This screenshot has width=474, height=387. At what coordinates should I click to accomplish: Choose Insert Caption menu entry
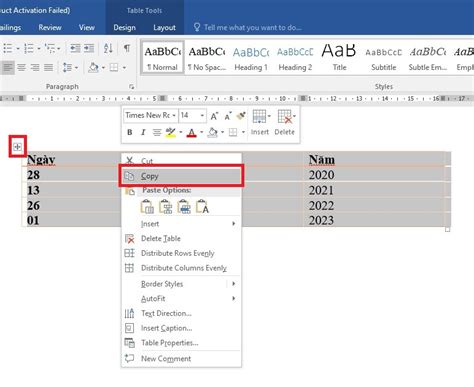(181, 328)
